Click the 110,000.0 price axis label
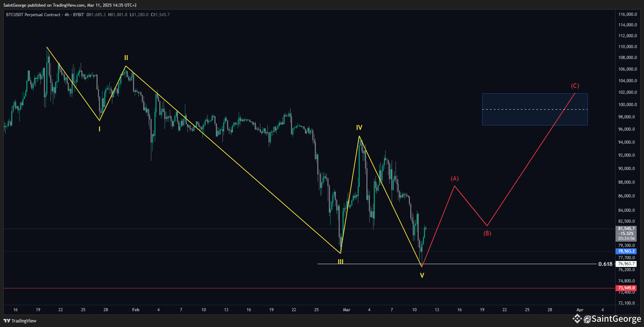 point(628,47)
